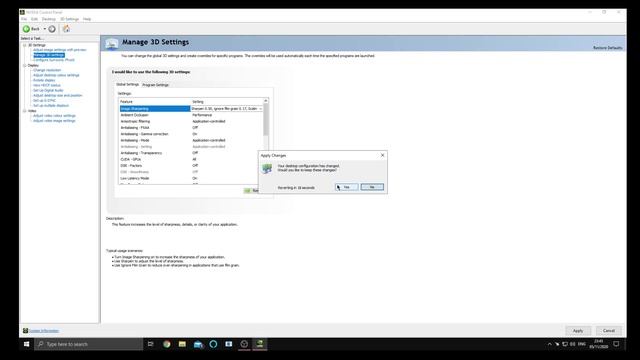Screen dimensions: 640x360
Task: Click the Manage 3D Settings header icon
Action: (111, 43)
